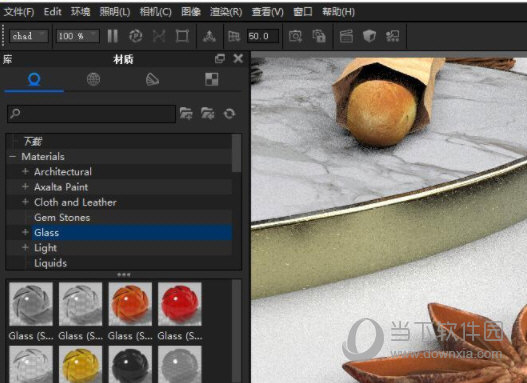Switch to the colors fan tab
The image size is (527, 383).
click(x=152, y=80)
